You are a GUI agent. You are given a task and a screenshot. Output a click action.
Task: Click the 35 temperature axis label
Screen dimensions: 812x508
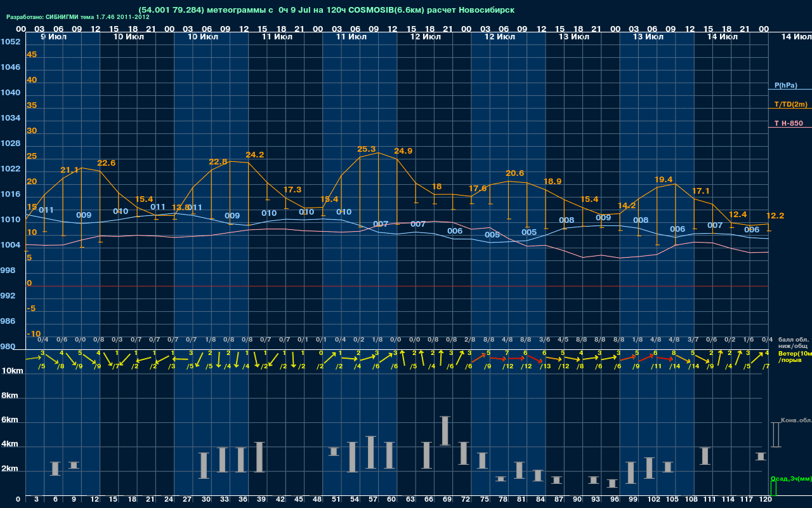(32, 105)
